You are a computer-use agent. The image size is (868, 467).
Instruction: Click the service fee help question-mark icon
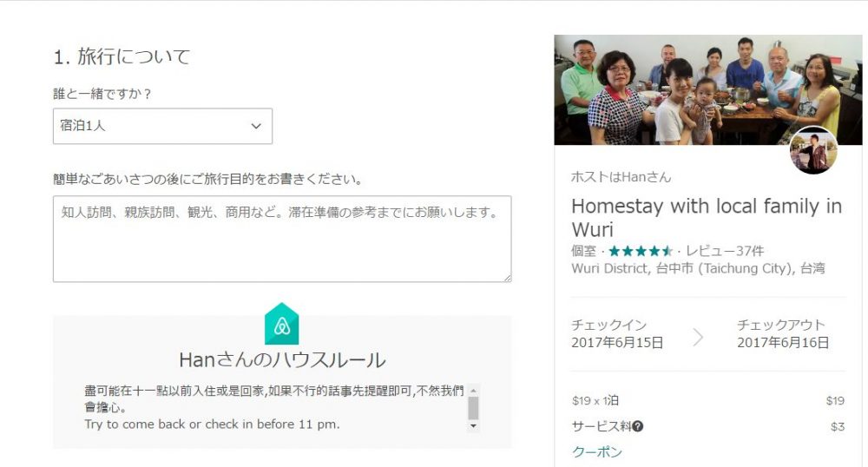[x=638, y=426]
